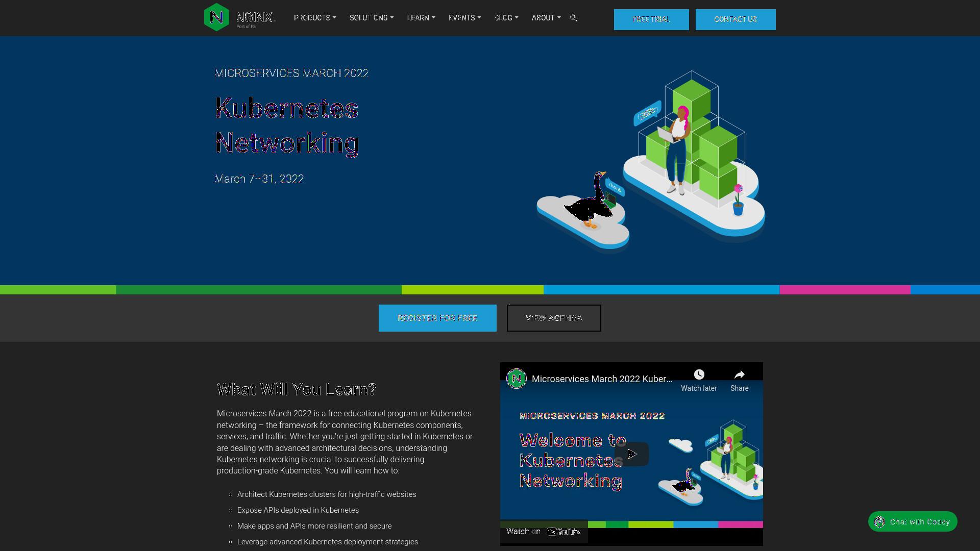Click the Free Trial button
The height and width of the screenshot is (551, 980).
pyautogui.click(x=651, y=19)
